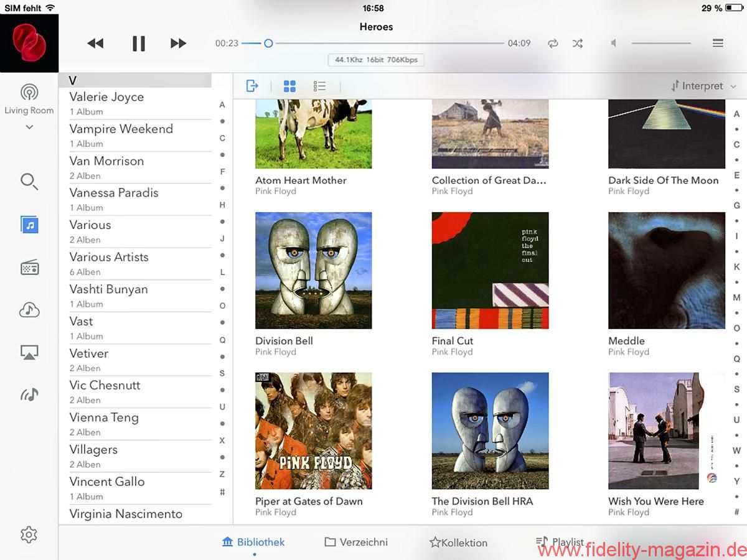Toggle shuffle playback mode
This screenshot has width=747, height=560.
point(578,43)
